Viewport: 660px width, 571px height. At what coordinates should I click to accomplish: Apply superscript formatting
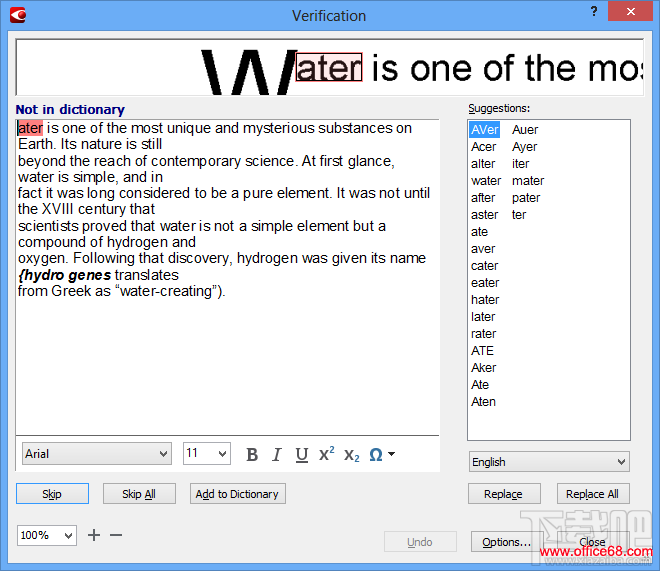326,455
